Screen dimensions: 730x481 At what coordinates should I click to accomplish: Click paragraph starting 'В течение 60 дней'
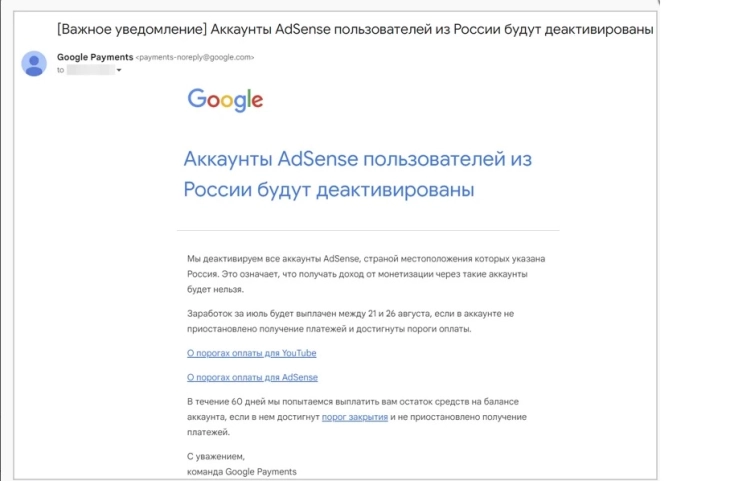(357, 417)
